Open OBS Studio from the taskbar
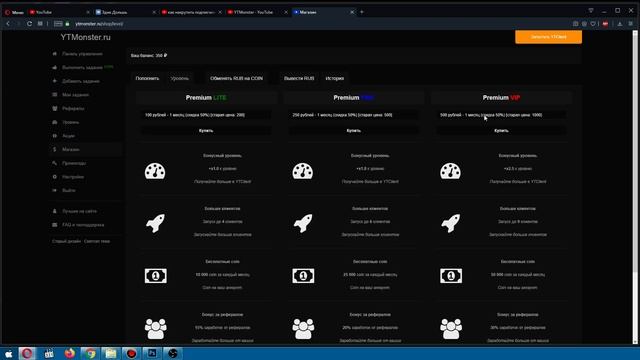 [x=173, y=353]
